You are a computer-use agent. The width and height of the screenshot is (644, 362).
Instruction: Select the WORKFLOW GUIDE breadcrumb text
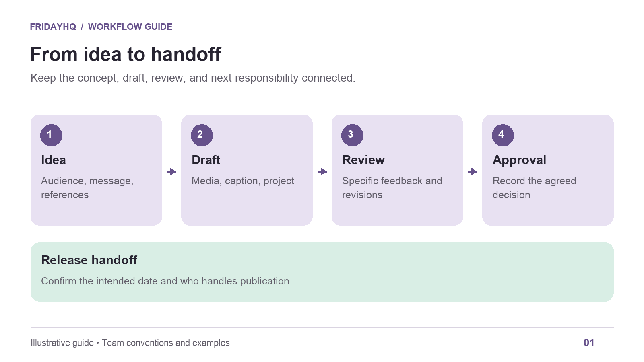tap(130, 27)
